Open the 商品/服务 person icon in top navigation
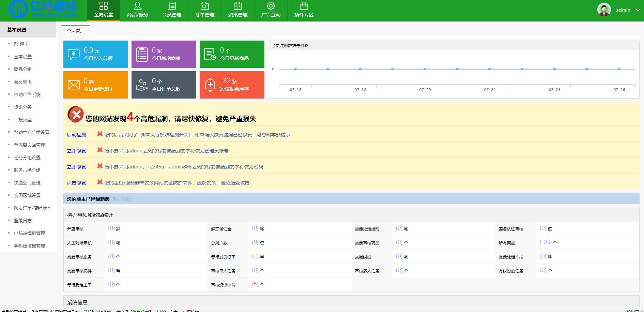Screen dimensions: 644x312 137,6
